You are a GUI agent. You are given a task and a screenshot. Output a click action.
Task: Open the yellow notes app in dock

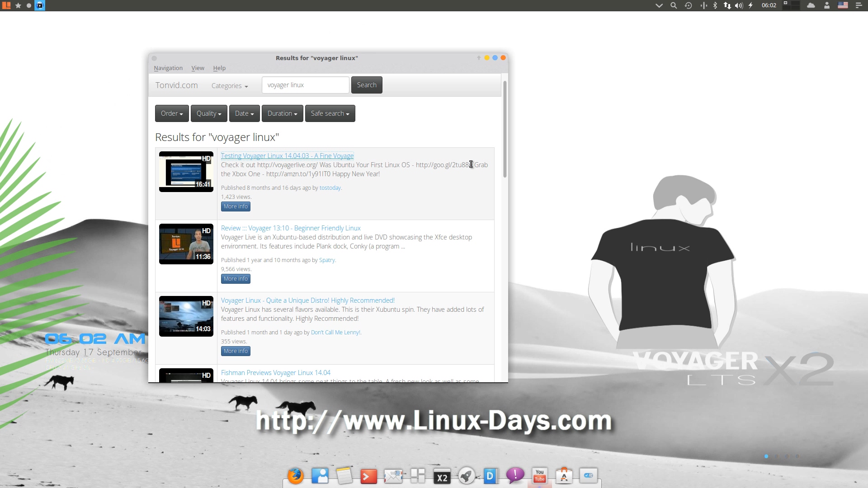(x=344, y=476)
